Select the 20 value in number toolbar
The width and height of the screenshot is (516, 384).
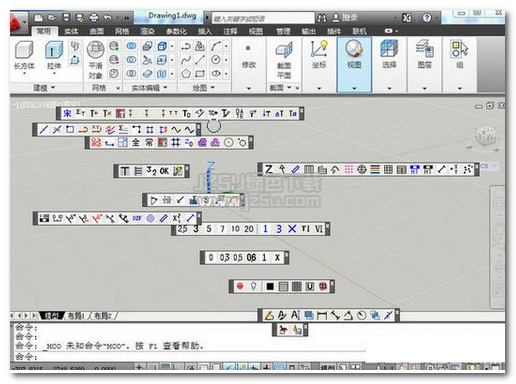pyautogui.click(x=249, y=229)
